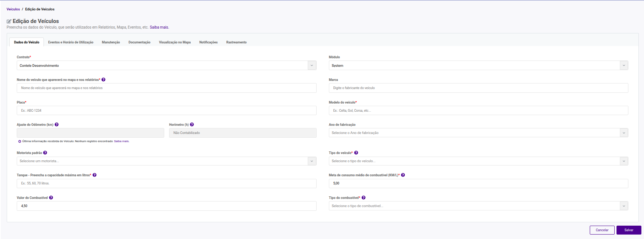
Task: Open Saiba mais link under odometer field
Action: (x=122, y=141)
